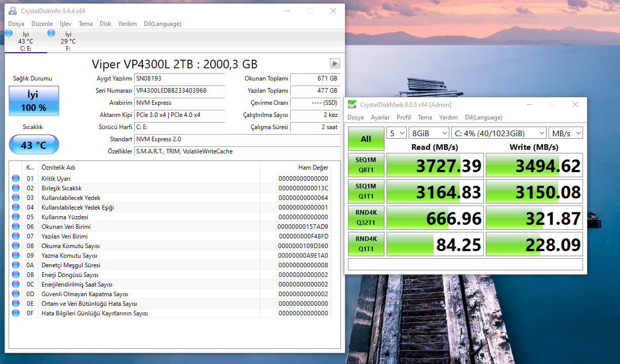Click the 43 °C temperature button
This screenshot has height=364, width=620.
34,145
